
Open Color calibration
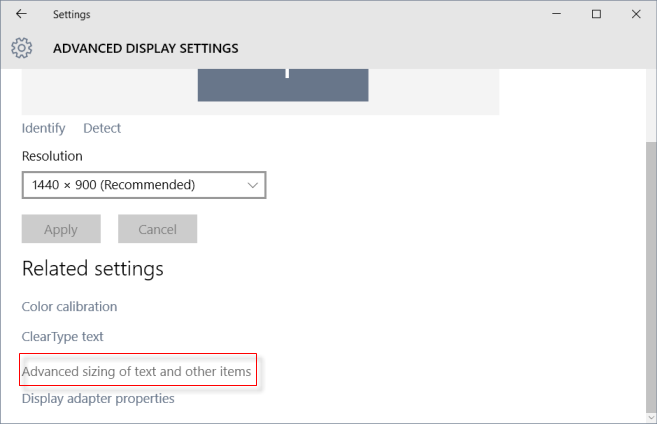pos(69,306)
